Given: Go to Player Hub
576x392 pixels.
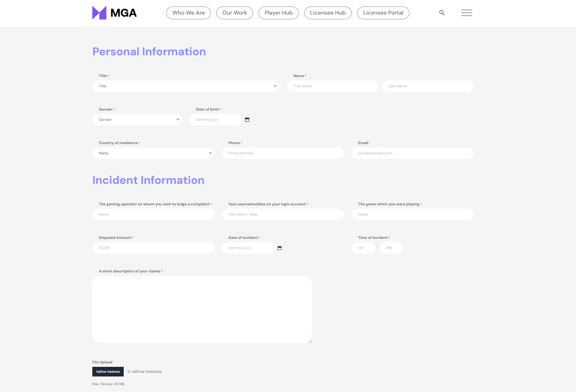Looking at the screenshot, I should click(279, 13).
